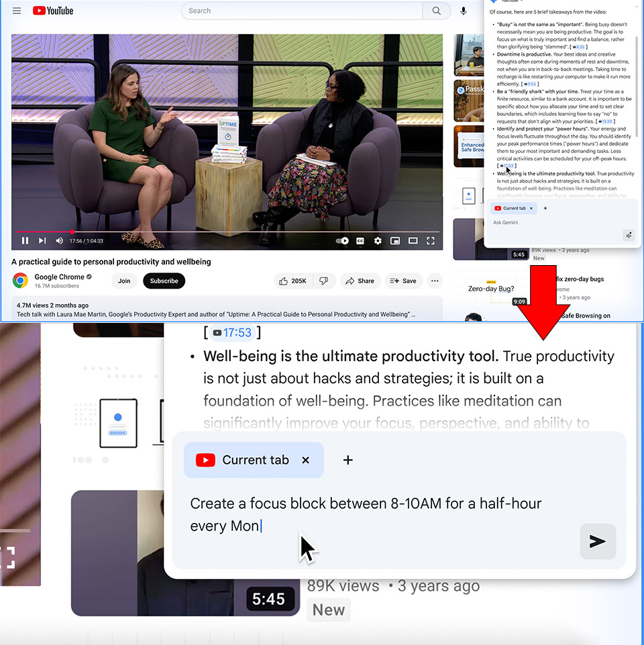Focus the YouTube Search box
Screen dimensions: 644x645
click(x=302, y=11)
